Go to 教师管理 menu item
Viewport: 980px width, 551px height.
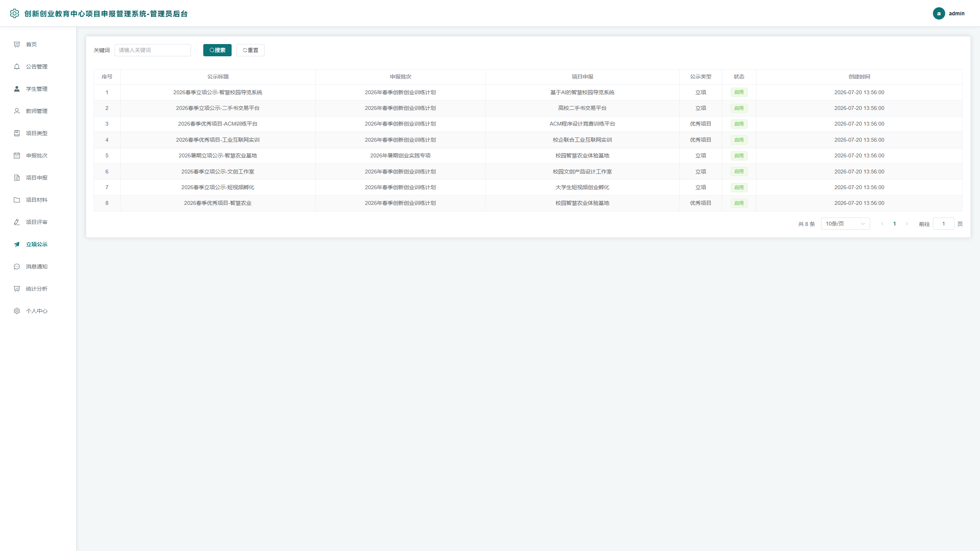pyautogui.click(x=38, y=111)
